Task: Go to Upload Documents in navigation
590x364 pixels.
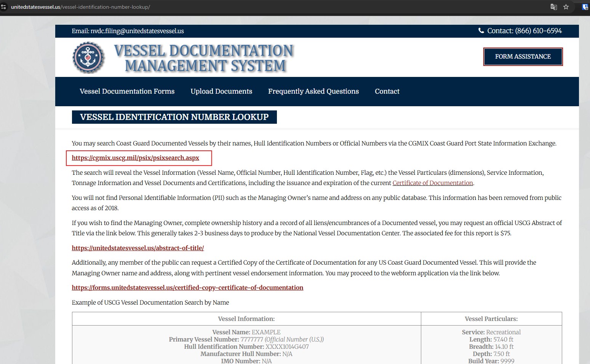Action: click(x=221, y=91)
